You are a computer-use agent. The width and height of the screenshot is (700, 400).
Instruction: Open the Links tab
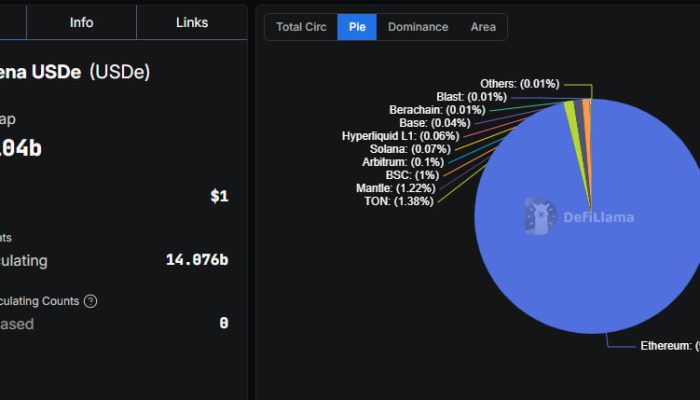point(192,22)
